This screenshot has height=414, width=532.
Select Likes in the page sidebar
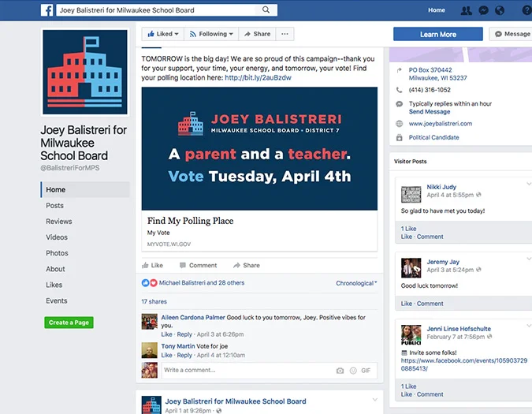(54, 285)
